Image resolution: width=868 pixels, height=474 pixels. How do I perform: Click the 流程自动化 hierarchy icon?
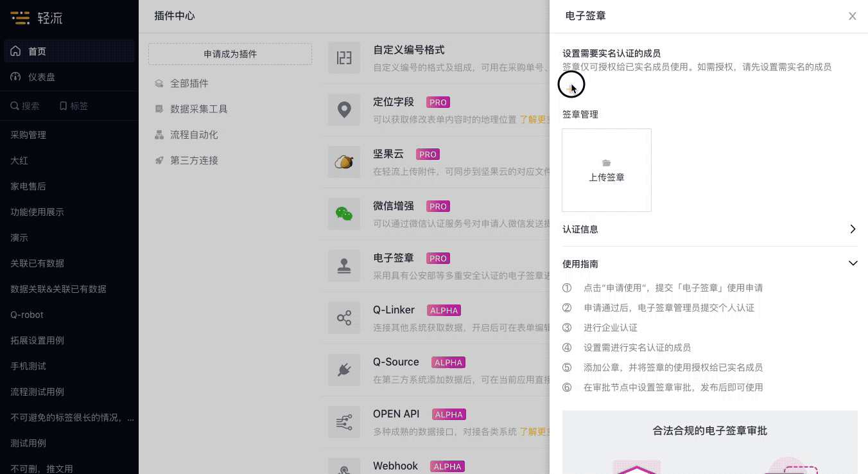(159, 135)
